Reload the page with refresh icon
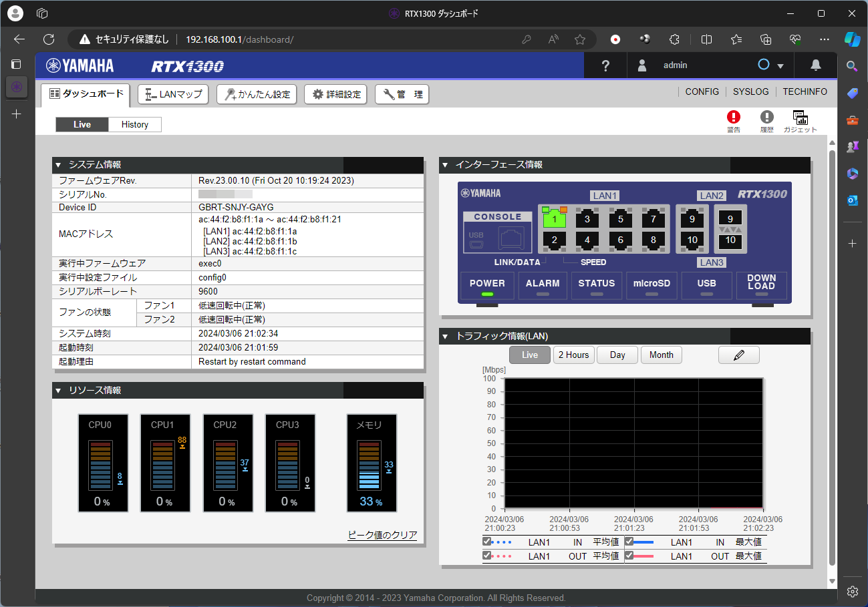868x607 pixels. [49, 39]
